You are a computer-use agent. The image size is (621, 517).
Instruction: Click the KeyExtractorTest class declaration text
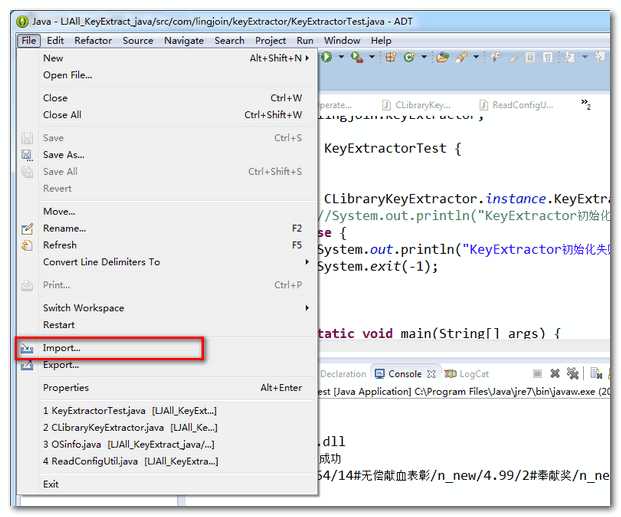click(392, 149)
